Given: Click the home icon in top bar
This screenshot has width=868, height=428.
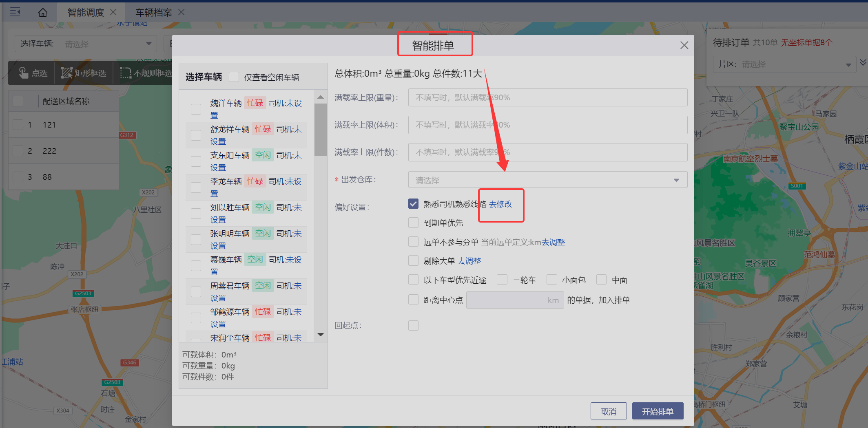Looking at the screenshot, I should [43, 13].
